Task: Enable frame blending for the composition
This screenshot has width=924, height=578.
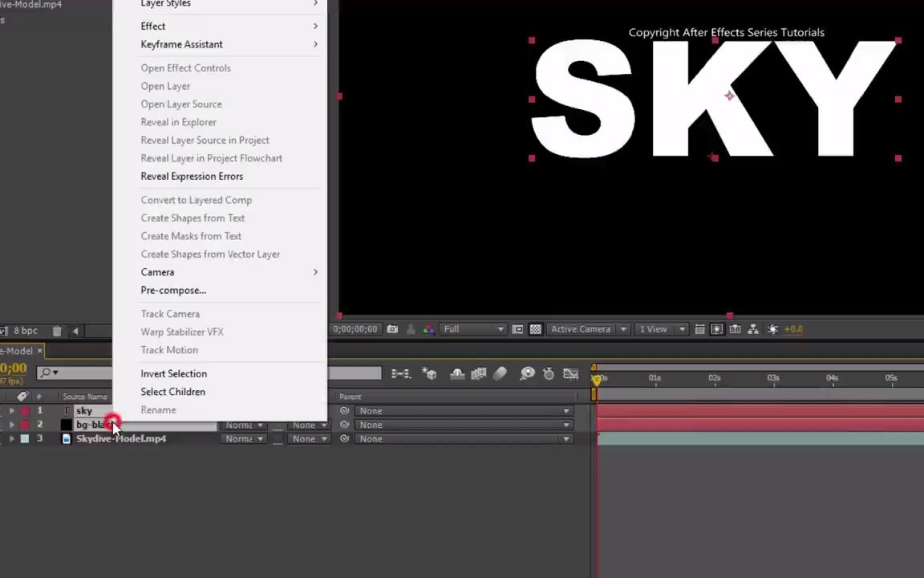Action: [478, 372]
